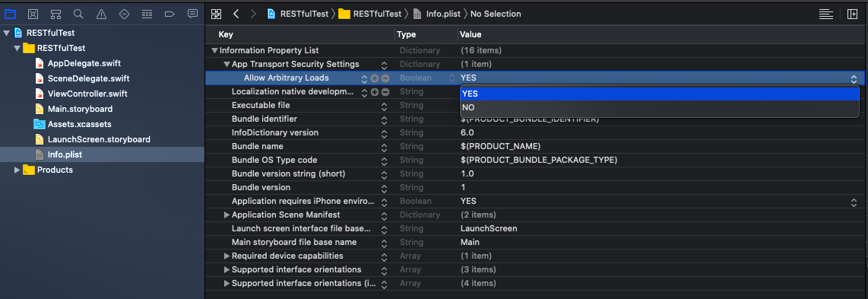
Task: Click value 6.0 of InfoDictionary version
Action: point(467,133)
